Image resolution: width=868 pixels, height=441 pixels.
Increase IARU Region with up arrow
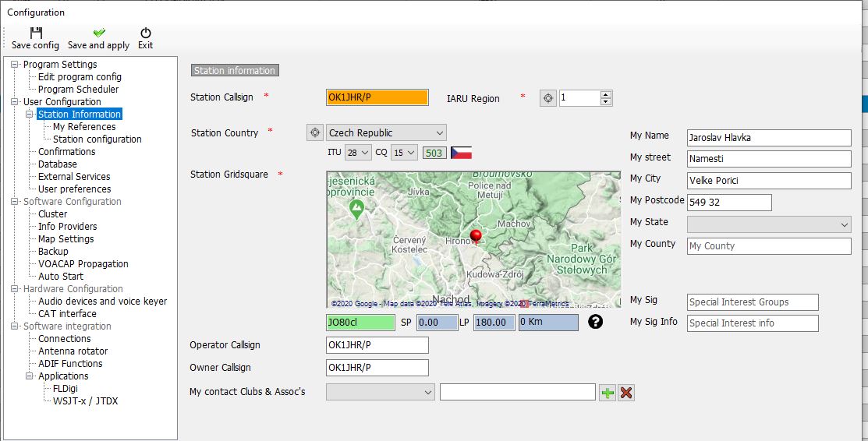606,94
